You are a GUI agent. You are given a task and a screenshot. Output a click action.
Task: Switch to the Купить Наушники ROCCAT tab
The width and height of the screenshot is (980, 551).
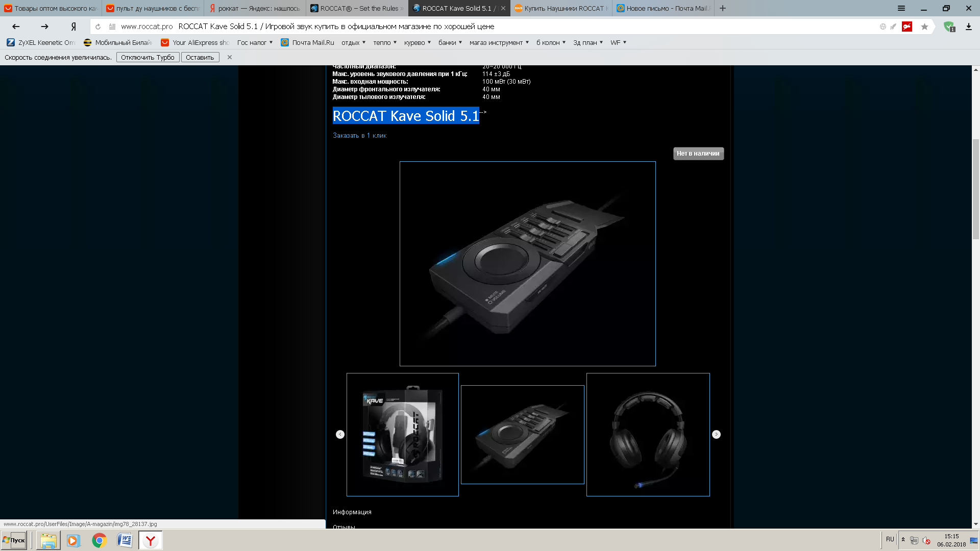point(561,8)
